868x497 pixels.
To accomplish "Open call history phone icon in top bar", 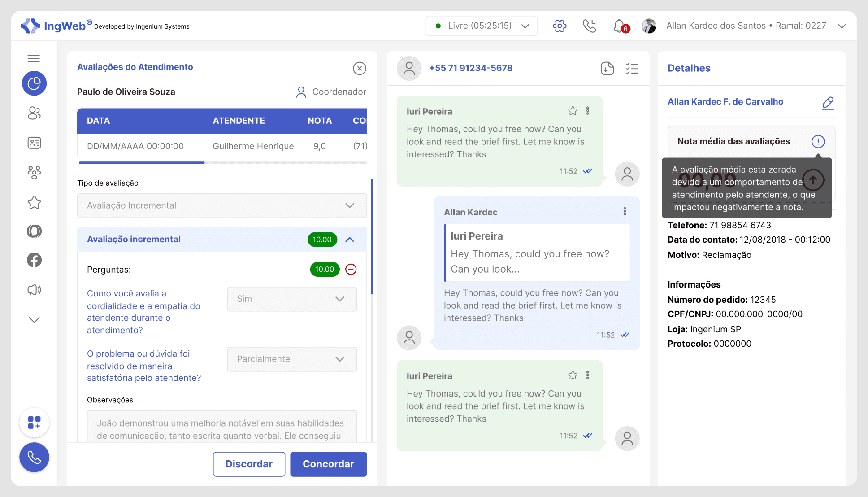I will [x=589, y=26].
